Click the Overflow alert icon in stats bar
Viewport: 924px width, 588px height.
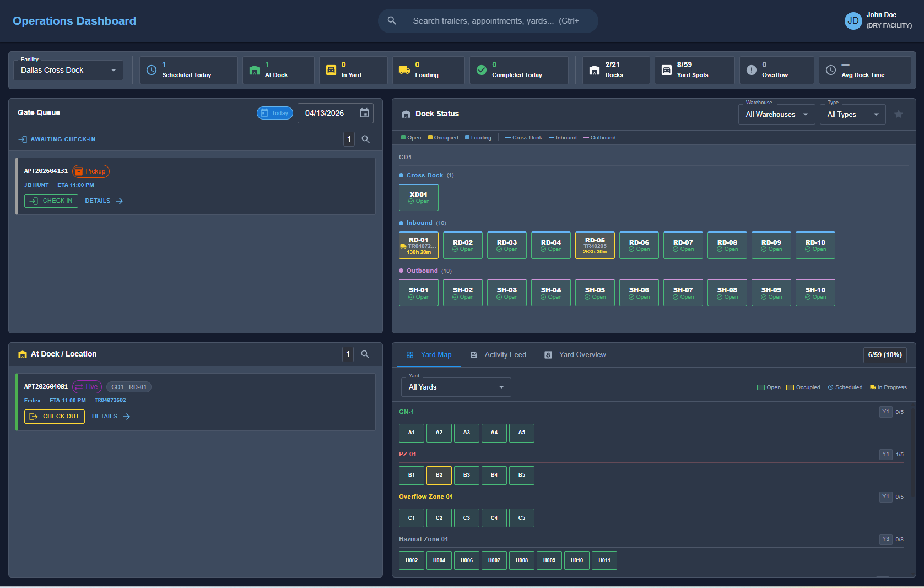tap(751, 70)
